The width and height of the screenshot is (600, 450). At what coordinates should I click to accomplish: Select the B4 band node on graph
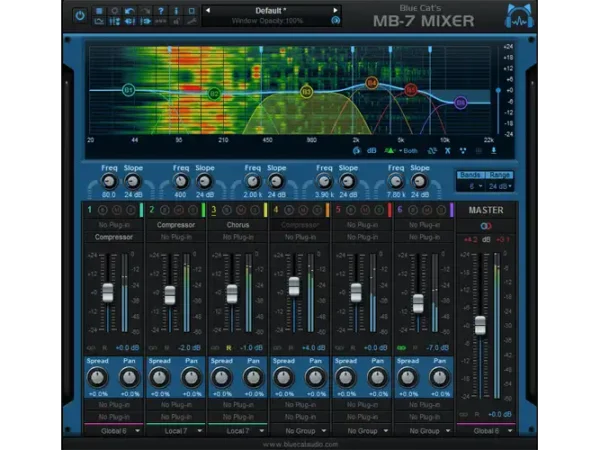click(372, 83)
